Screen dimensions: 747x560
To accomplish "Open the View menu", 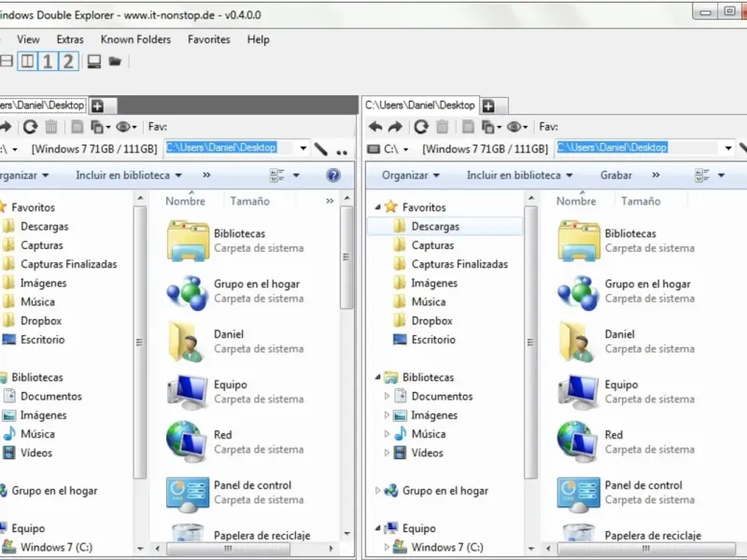I will coord(28,39).
